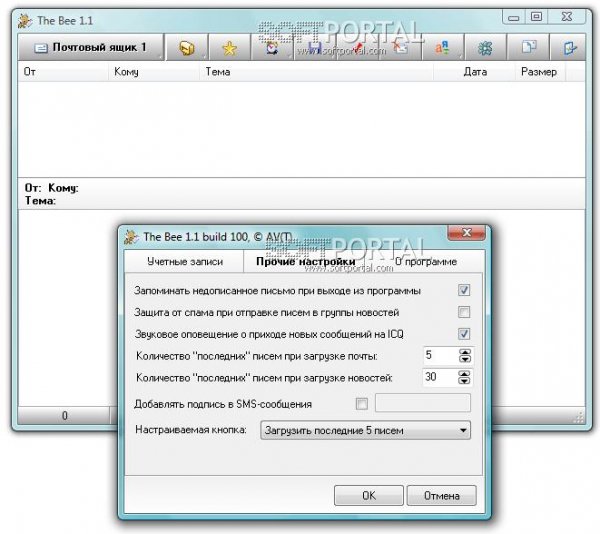Sort messages by 'Дата' column

coord(474,72)
